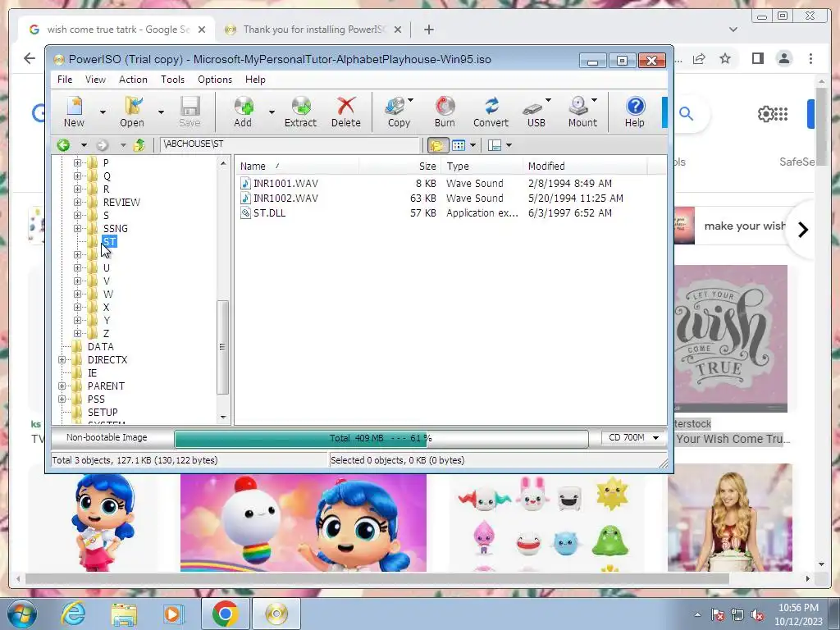The width and height of the screenshot is (840, 630).
Task: Toggle the folder tree view button
Action: (x=438, y=145)
